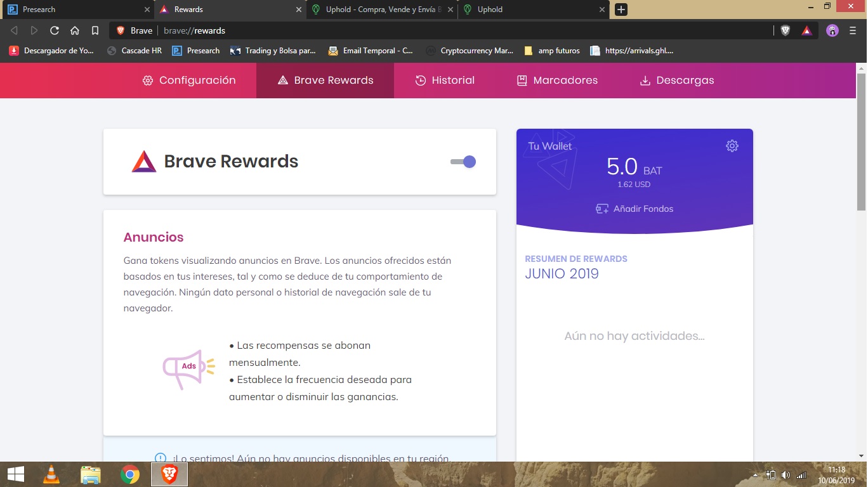This screenshot has height=487, width=868.
Task: Open Brave Shields lion icon in address bar
Action: point(786,30)
